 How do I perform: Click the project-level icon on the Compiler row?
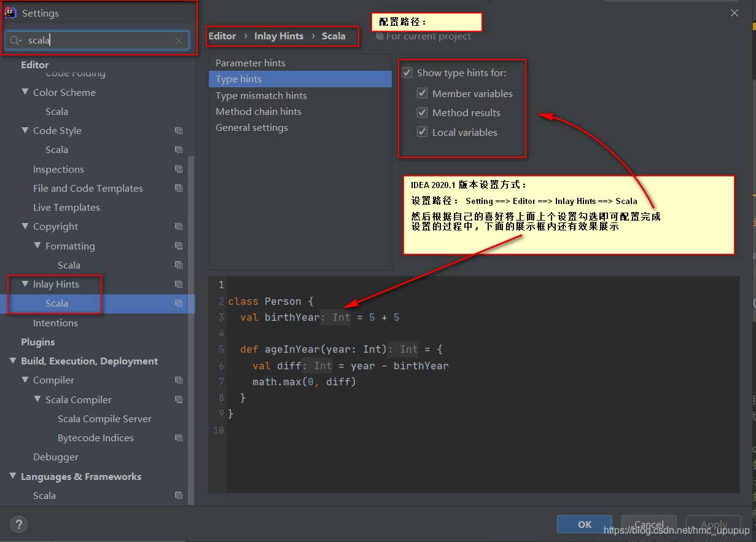(179, 380)
